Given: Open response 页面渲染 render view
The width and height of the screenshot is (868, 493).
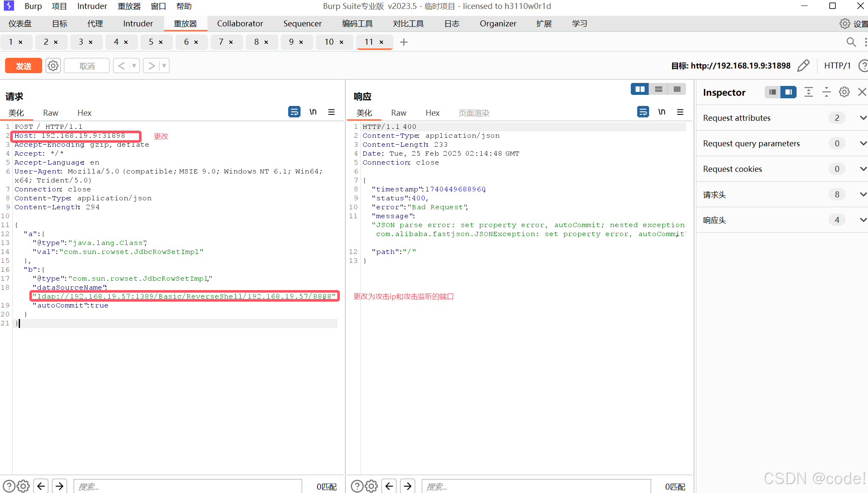Looking at the screenshot, I should (474, 113).
